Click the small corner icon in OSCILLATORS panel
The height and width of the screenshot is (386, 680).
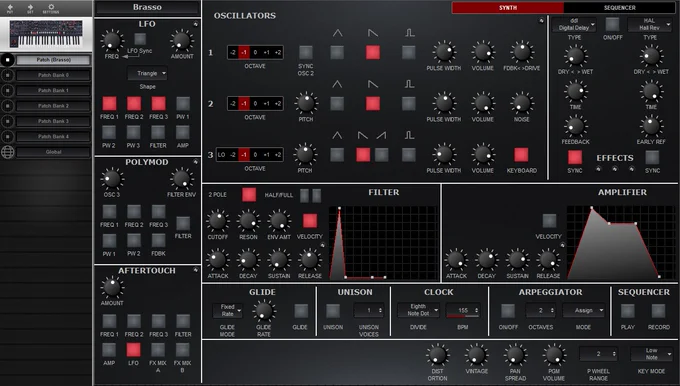click(x=541, y=20)
